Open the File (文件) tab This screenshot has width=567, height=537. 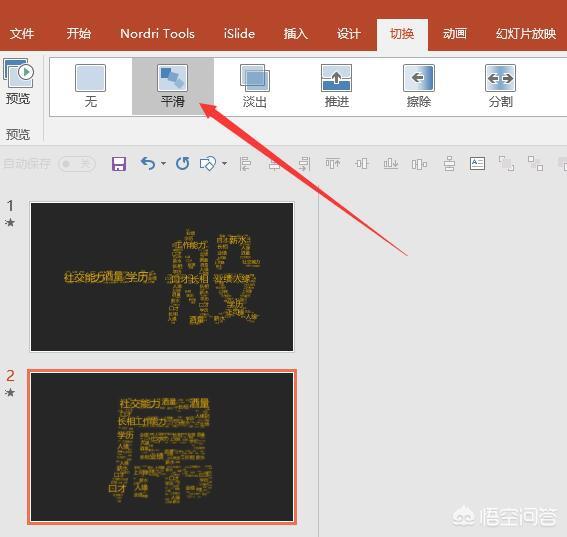[x=22, y=34]
